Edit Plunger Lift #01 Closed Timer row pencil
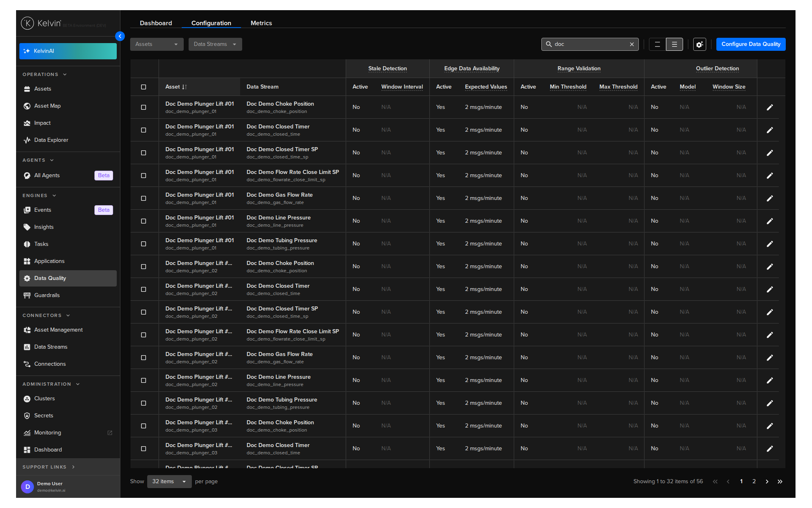 click(x=770, y=130)
